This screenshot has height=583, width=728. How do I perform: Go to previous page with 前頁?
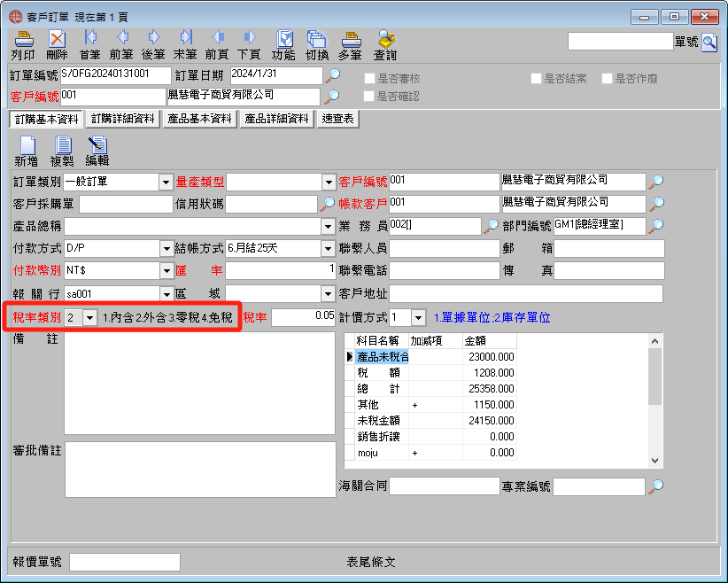point(217,45)
